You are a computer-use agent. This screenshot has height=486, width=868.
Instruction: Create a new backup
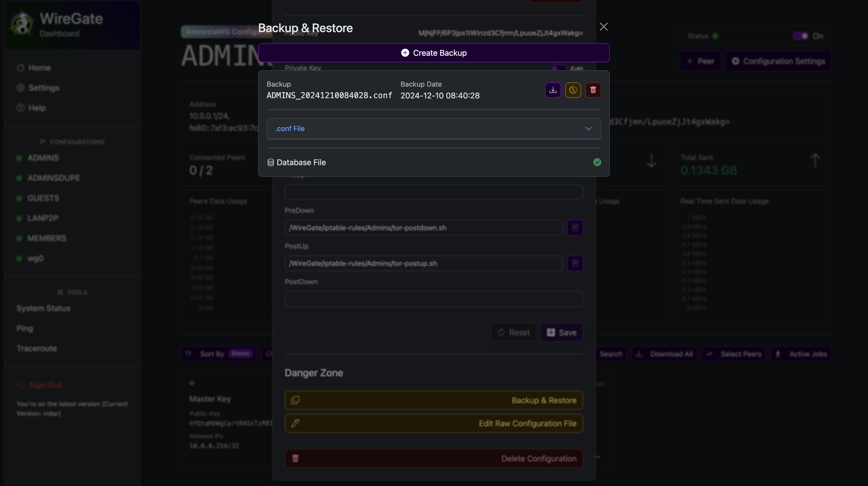(434, 53)
